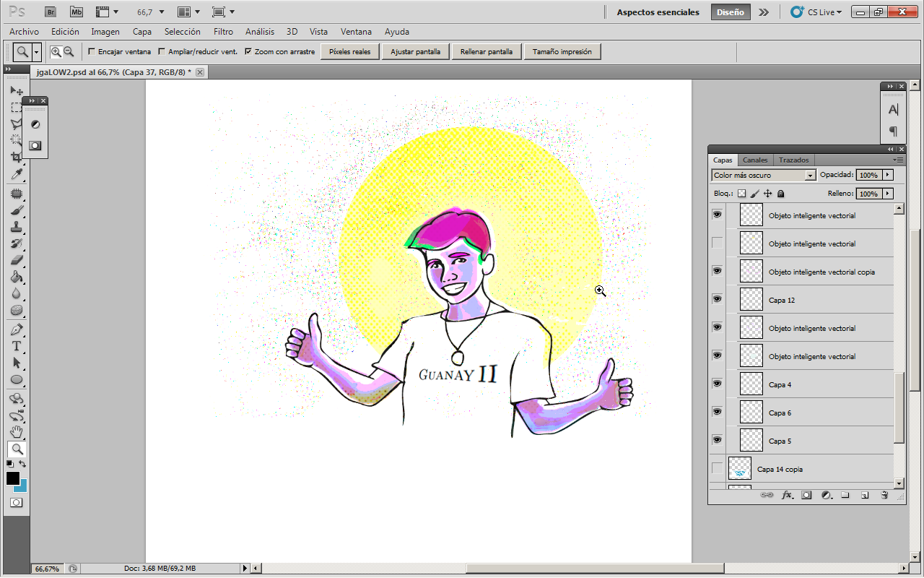
Task: Open Mini Bridge with the Mb icon
Action: (77, 12)
